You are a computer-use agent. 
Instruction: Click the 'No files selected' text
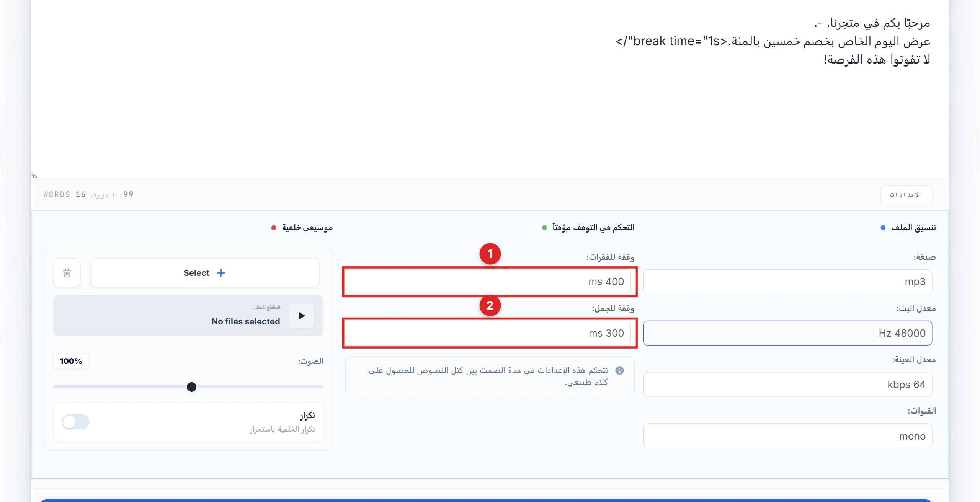click(246, 321)
